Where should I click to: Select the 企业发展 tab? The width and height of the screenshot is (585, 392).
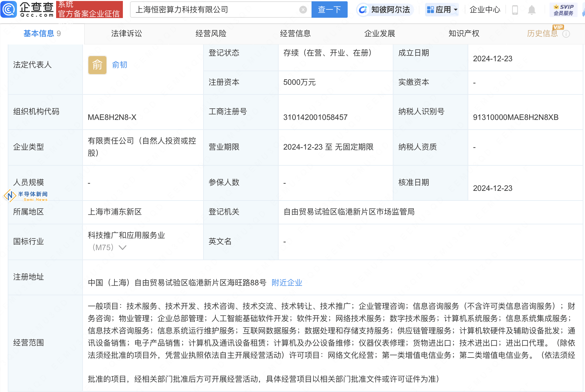tap(380, 34)
